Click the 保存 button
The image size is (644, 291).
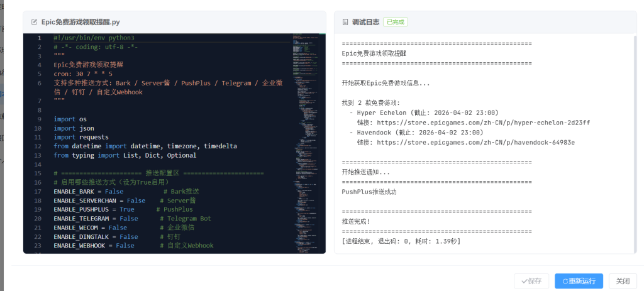[531, 281]
